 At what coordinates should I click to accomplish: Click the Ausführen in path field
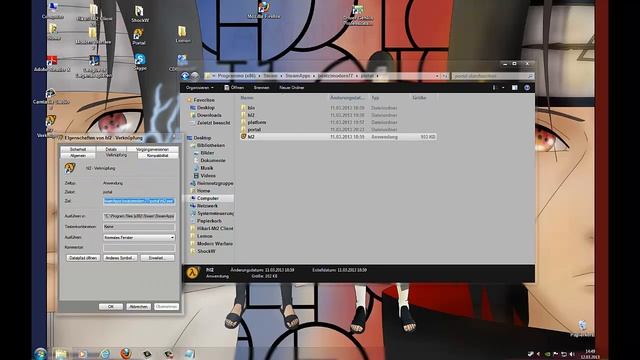click(x=139, y=216)
